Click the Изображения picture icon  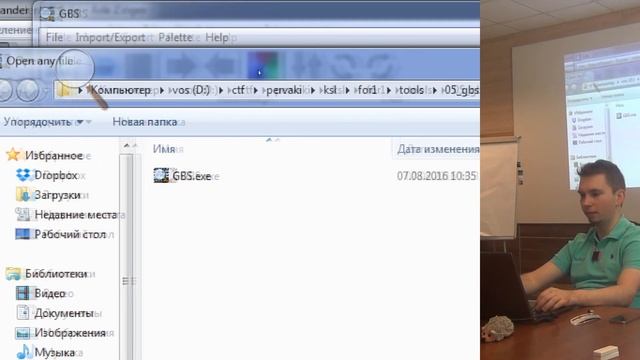(22, 333)
